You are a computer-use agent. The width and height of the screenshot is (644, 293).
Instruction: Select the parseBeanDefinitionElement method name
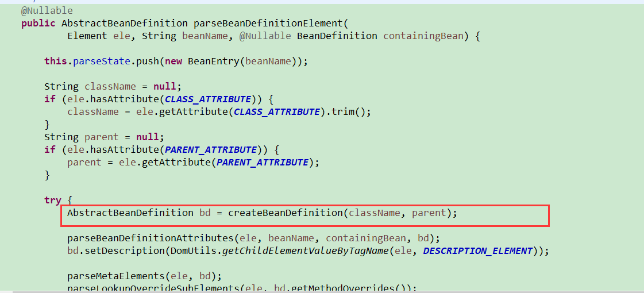(268, 24)
